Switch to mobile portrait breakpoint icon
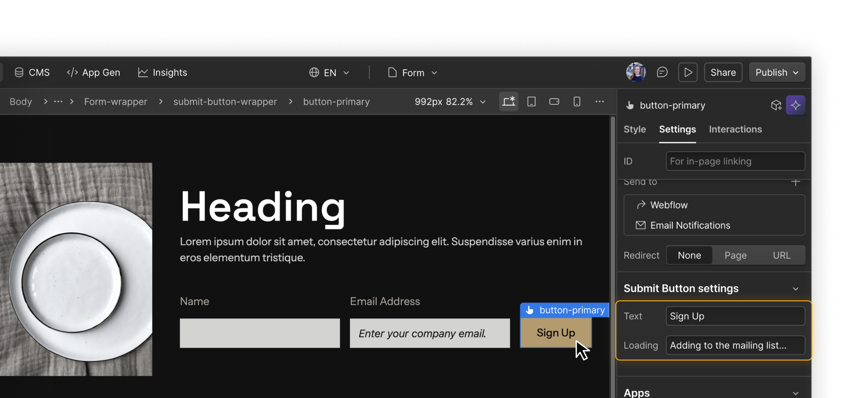The image size is (868, 398). tap(577, 101)
